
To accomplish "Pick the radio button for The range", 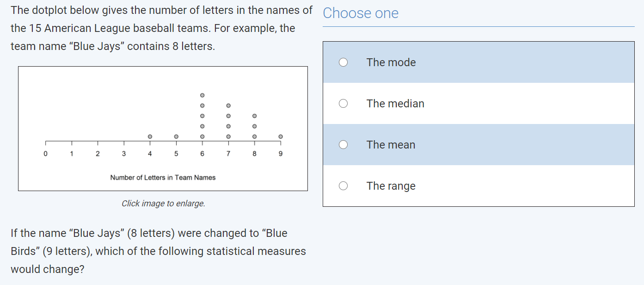I will (x=343, y=186).
